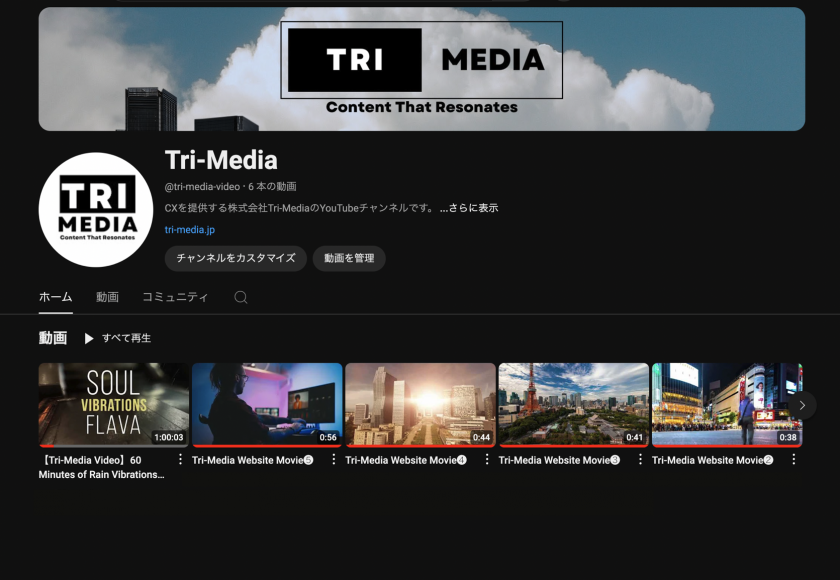Click the carousel next arrow
The width and height of the screenshot is (840, 580).
801,405
